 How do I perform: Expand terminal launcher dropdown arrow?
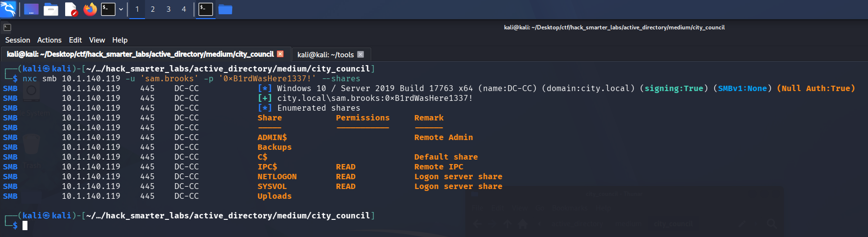[121, 9]
